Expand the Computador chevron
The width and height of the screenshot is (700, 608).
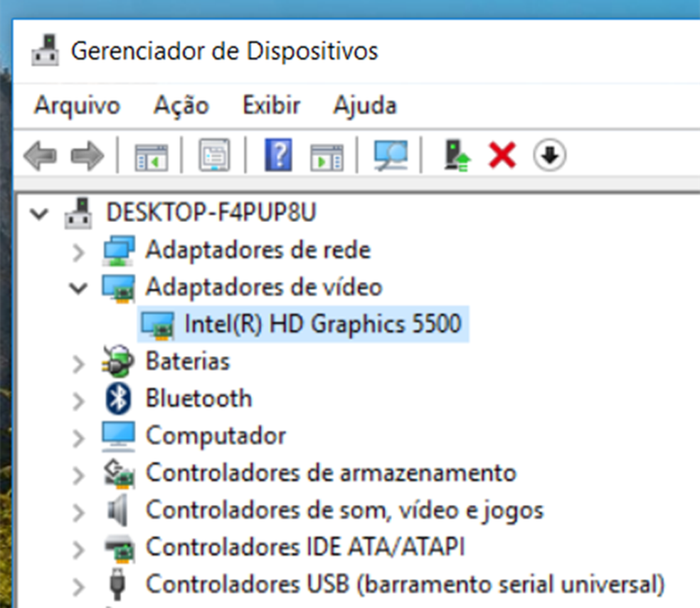click(78, 438)
